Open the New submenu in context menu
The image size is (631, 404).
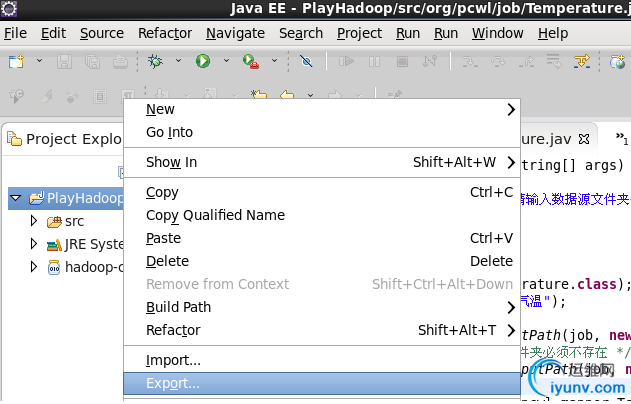point(322,109)
